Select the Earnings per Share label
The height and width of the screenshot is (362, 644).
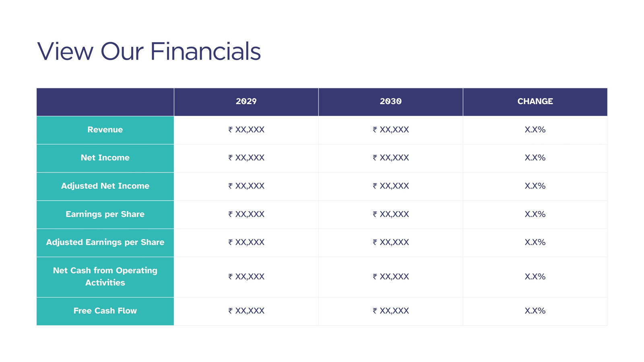(x=105, y=214)
